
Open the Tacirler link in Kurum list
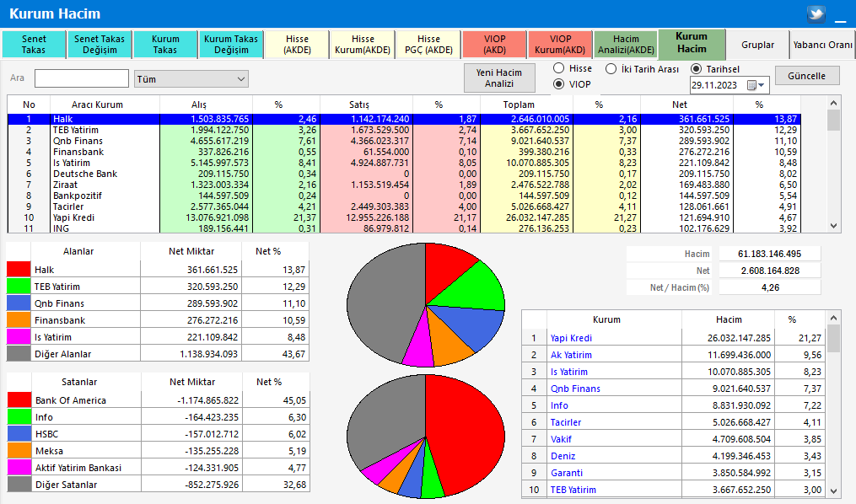pos(566,423)
